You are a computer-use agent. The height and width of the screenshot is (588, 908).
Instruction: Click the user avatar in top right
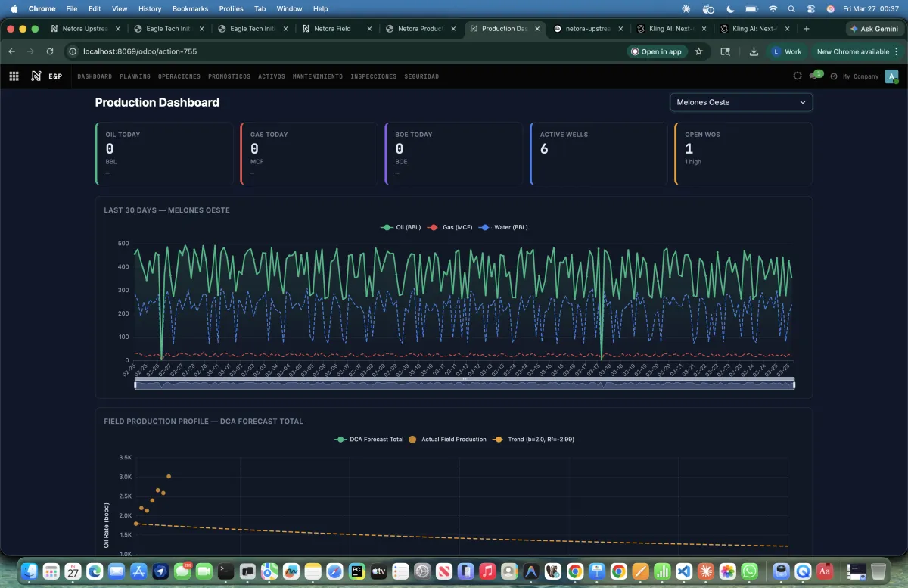[x=890, y=76]
